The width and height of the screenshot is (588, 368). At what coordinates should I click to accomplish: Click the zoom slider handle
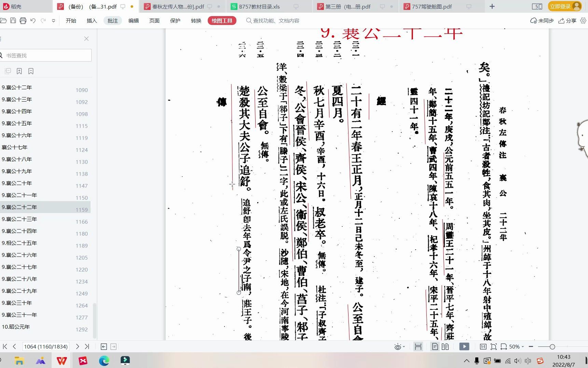tap(552, 346)
